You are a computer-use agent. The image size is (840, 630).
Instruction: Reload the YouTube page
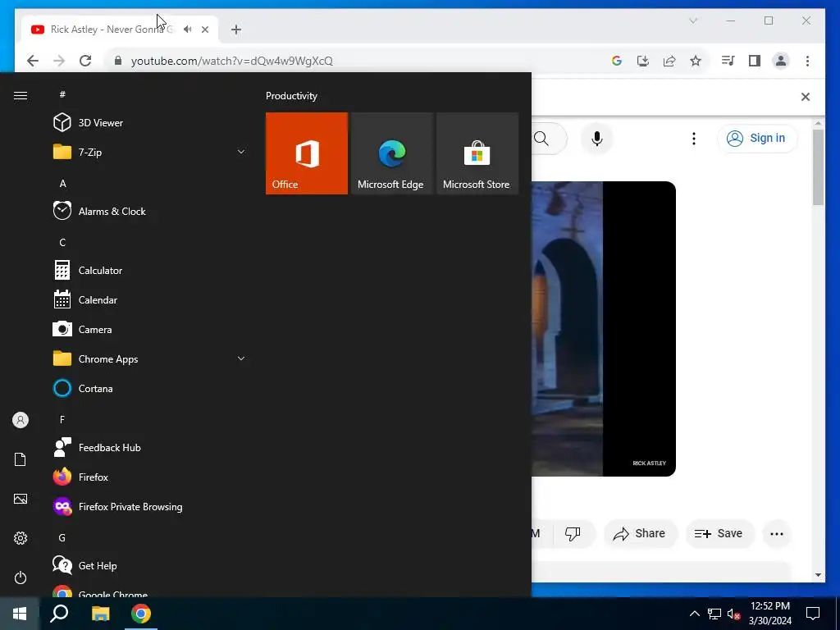85,61
